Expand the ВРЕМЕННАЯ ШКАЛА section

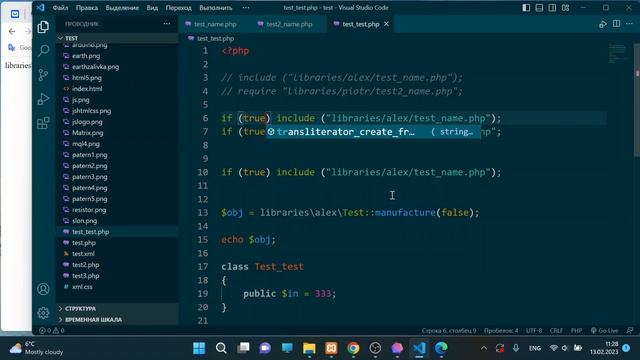tap(118, 320)
